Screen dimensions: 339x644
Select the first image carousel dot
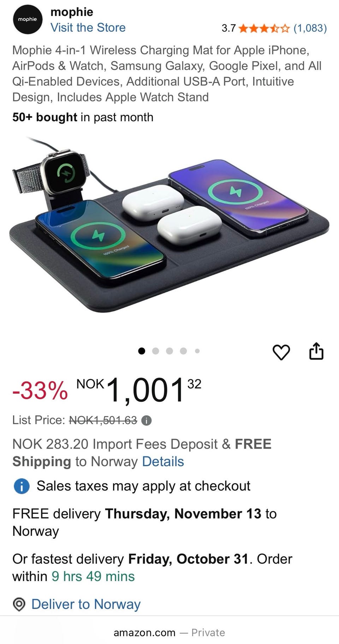142,351
